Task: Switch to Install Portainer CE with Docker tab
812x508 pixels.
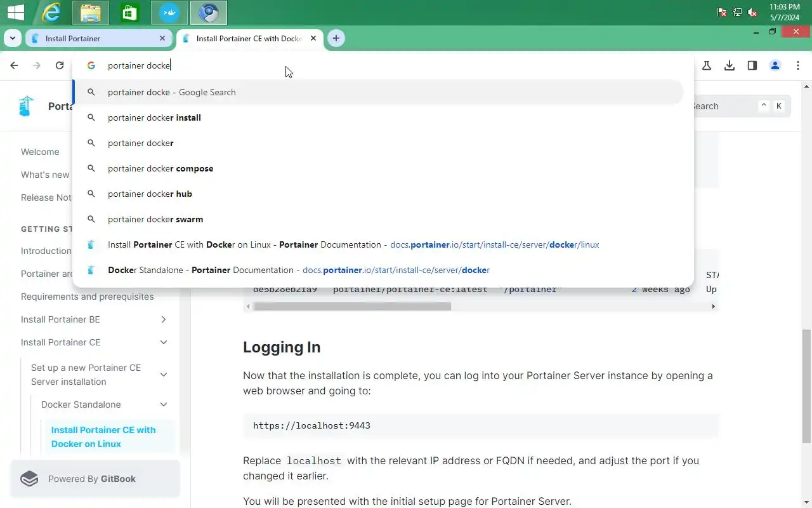Action: pos(249,38)
